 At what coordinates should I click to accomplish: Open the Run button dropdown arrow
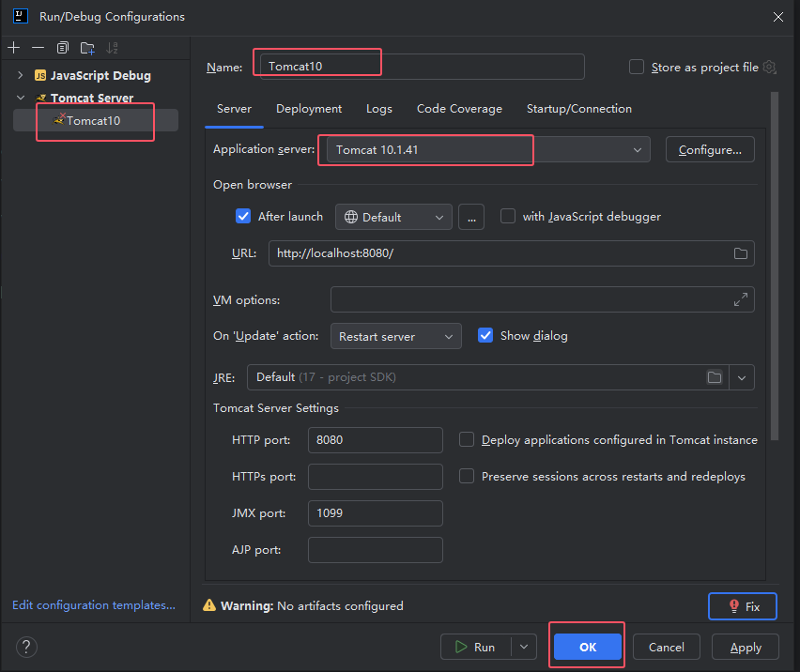tap(524, 647)
